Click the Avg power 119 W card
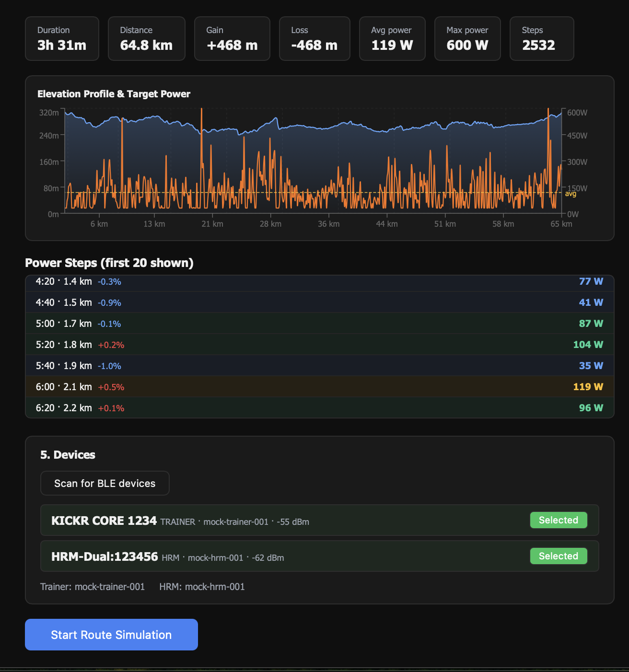Screen dimensions: 629x672 [392, 39]
